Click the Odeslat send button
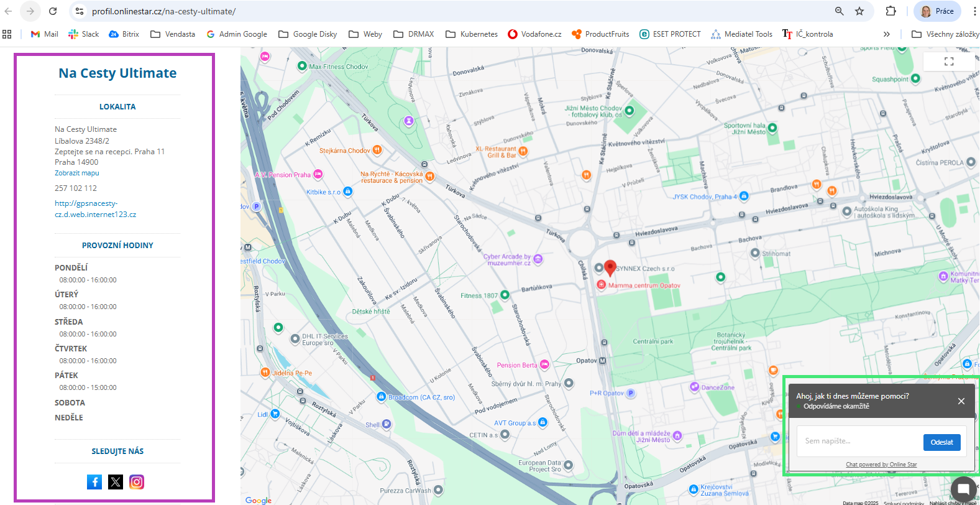 coord(942,442)
